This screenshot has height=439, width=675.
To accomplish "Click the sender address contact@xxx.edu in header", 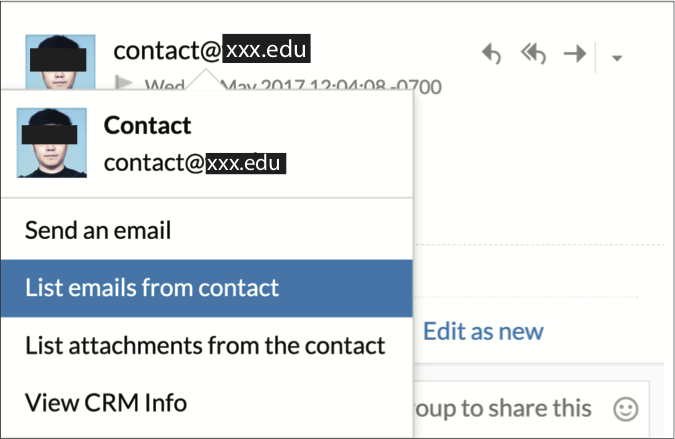I will click(x=211, y=49).
